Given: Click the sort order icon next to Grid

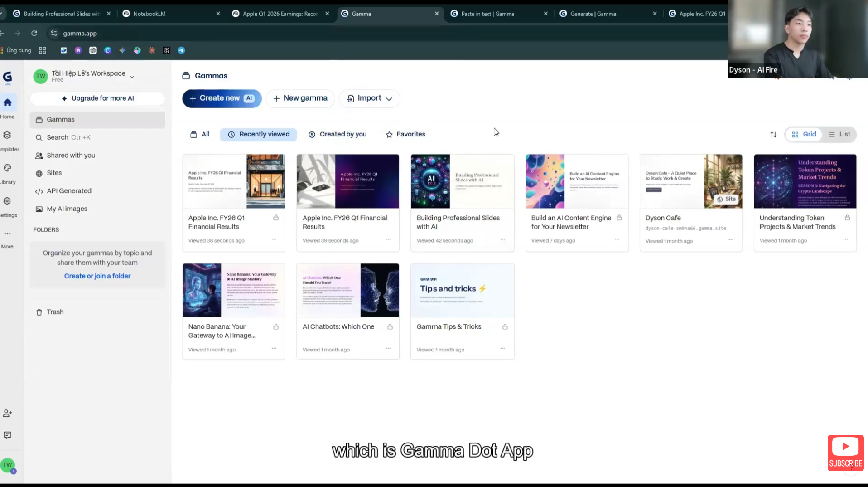Looking at the screenshot, I should [x=774, y=134].
